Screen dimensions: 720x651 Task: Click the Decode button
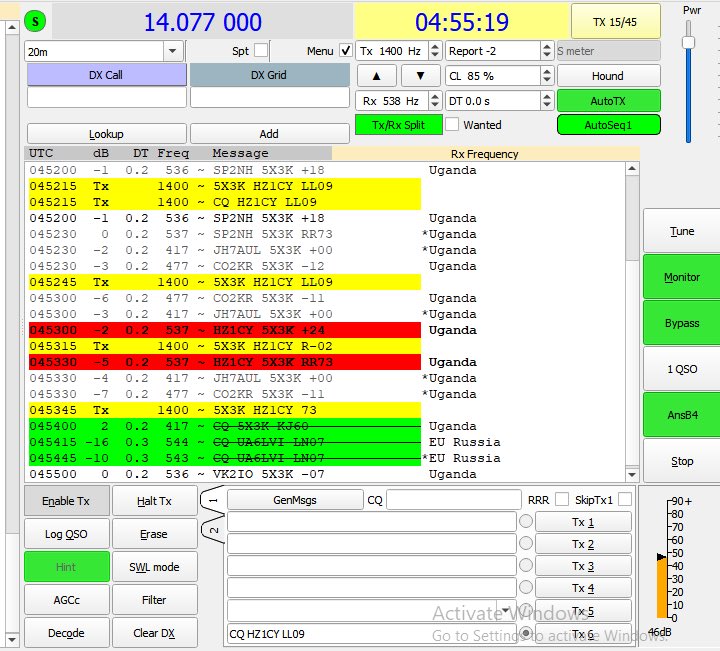coord(67,633)
